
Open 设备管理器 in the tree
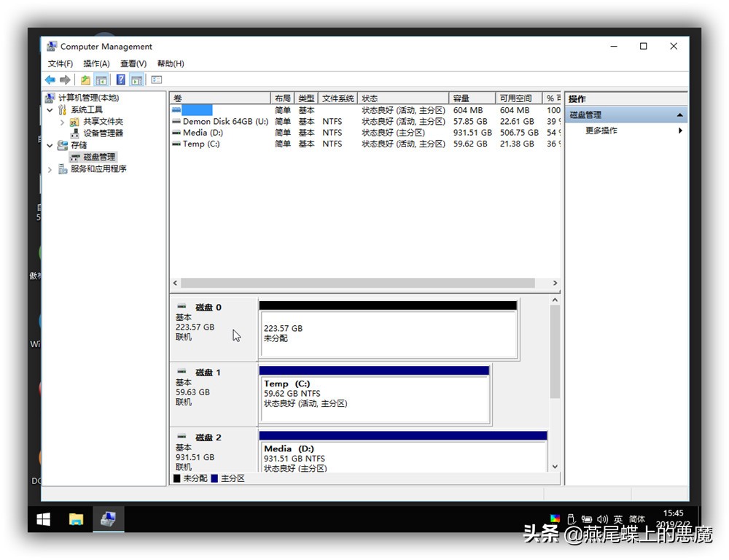click(103, 133)
